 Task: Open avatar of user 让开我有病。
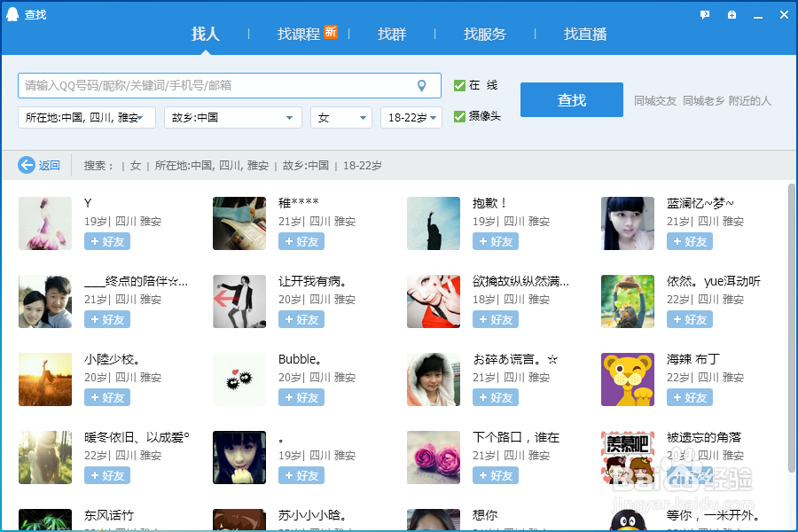pos(239,301)
